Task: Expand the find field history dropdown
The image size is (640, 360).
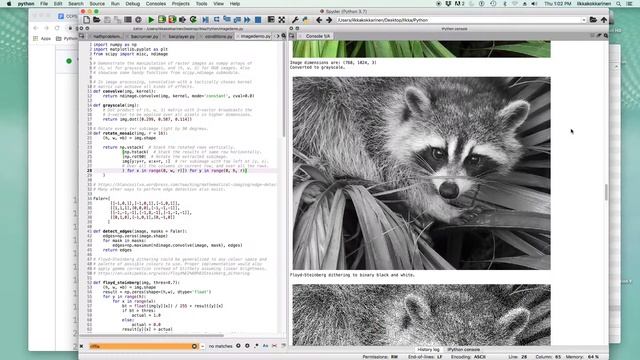Action: coord(202,346)
